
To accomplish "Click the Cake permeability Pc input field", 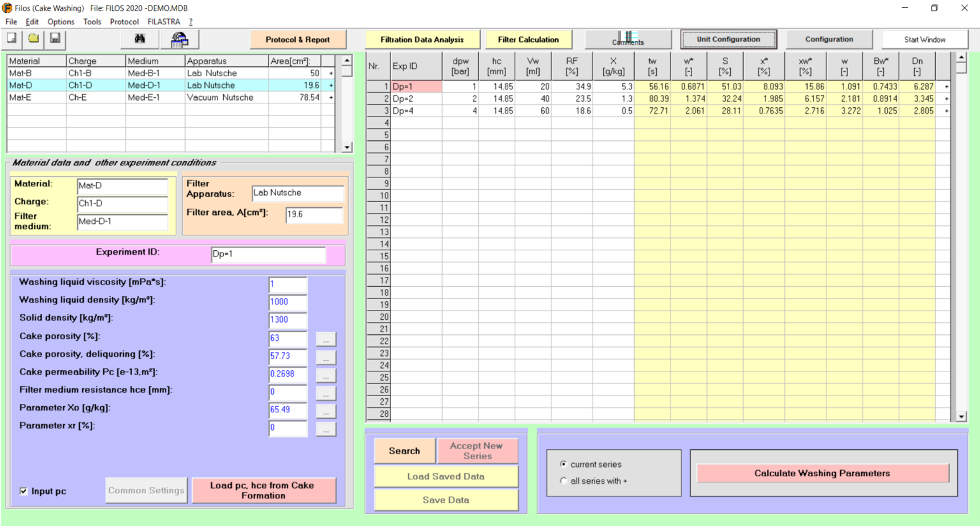I will pyautogui.click(x=287, y=374).
